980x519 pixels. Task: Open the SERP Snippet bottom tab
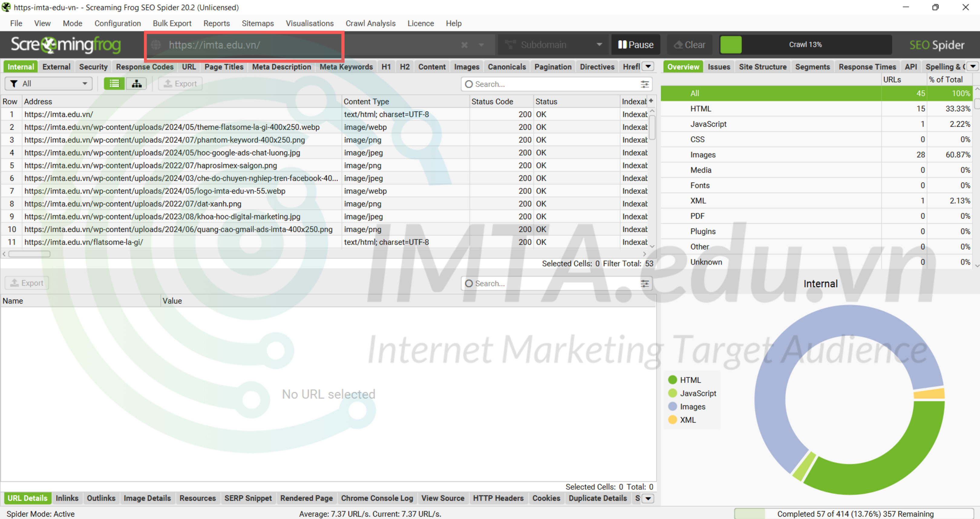click(x=248, y=498)
